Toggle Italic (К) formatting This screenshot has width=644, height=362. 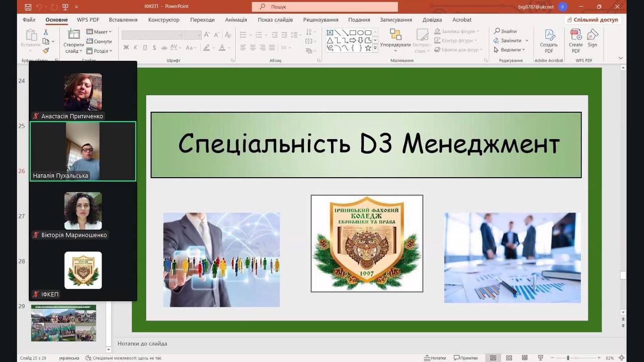click(136, 48)
